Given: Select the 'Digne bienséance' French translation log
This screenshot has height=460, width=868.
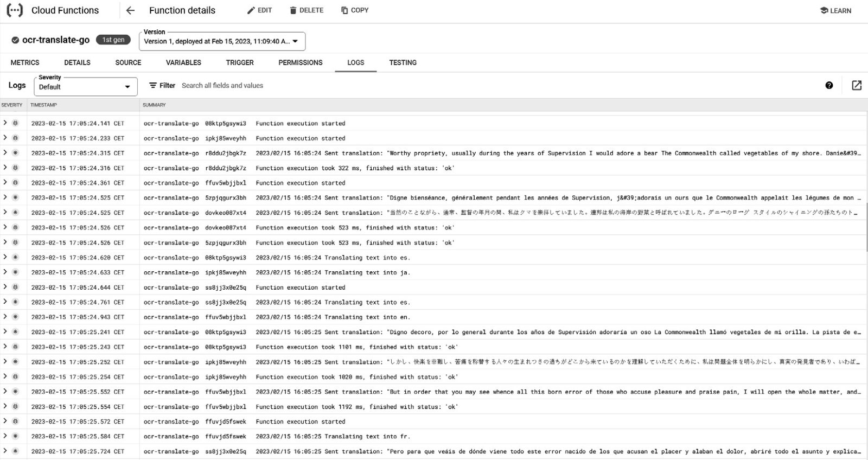Looking at the screenshot, I should tap(558, 197).
